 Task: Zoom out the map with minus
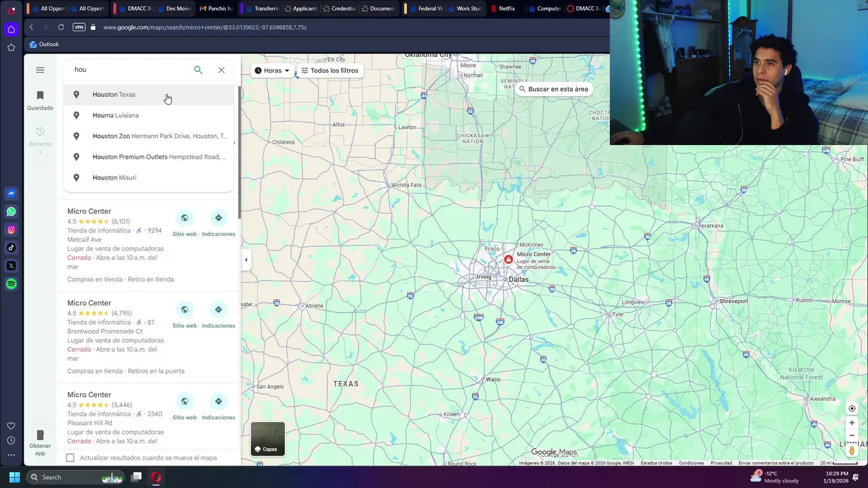[x=852, y=435]
